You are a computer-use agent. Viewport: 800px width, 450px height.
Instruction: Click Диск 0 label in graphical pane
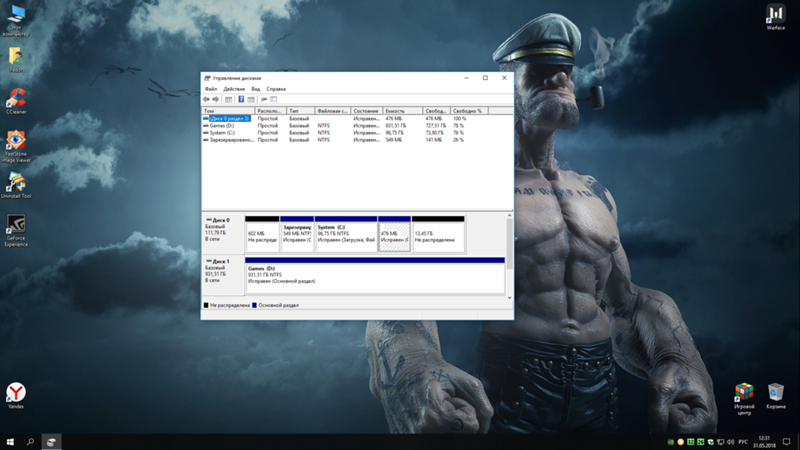pos(220,220)
